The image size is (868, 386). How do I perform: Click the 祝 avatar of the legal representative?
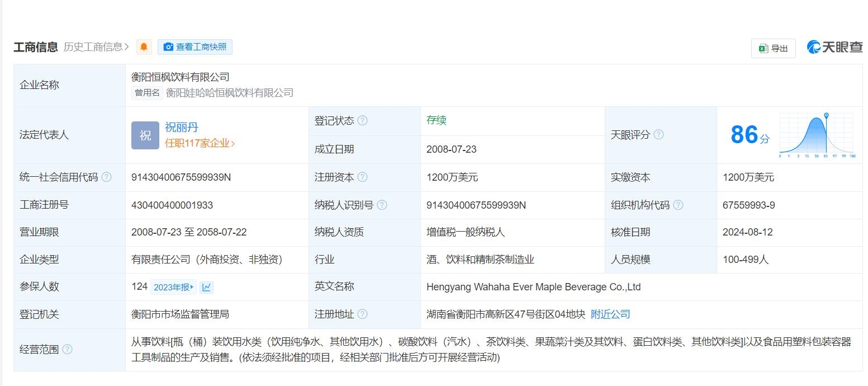coord(145,135)
